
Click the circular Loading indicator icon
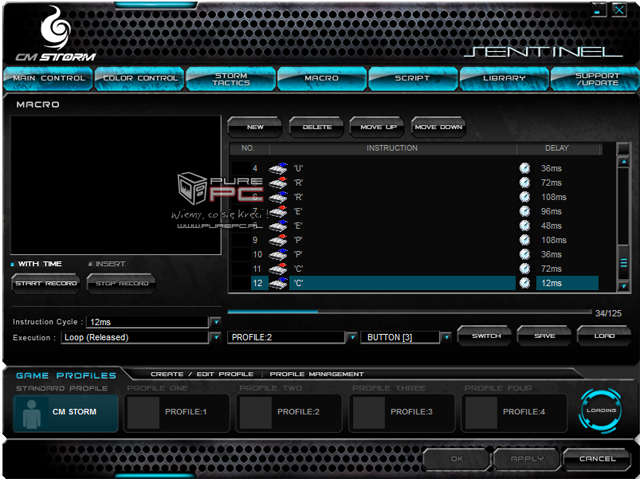[x=600, y=410]
